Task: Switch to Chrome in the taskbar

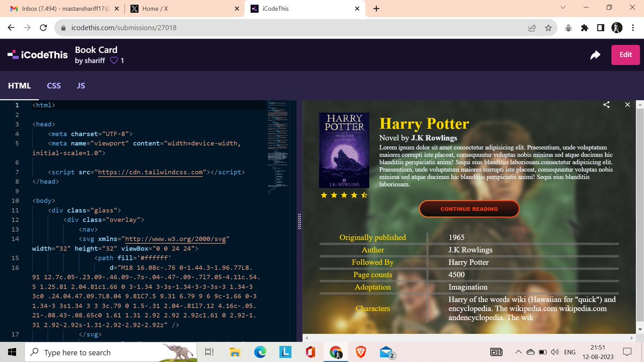Action: pyautogui.click(x=336, y=352)
